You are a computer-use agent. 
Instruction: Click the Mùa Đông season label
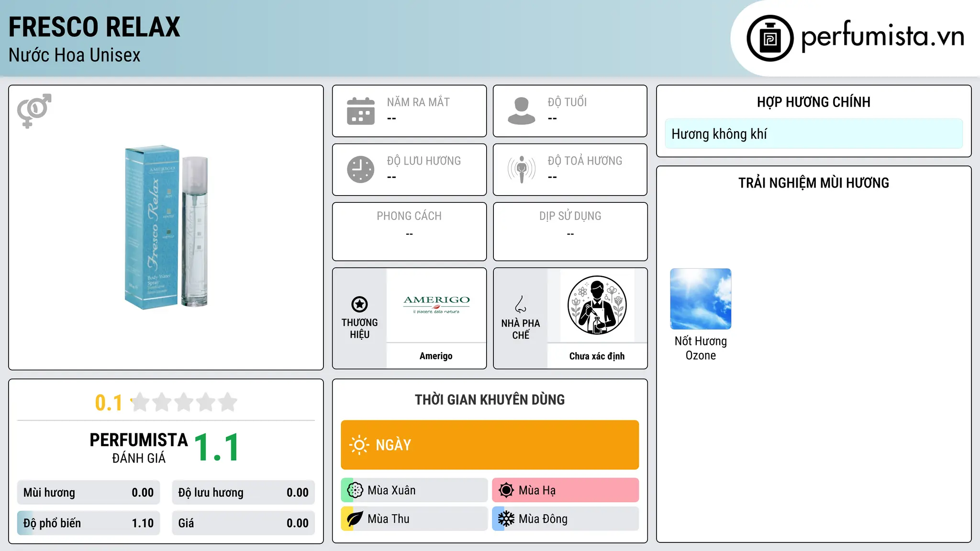click(x=543, y=519)
